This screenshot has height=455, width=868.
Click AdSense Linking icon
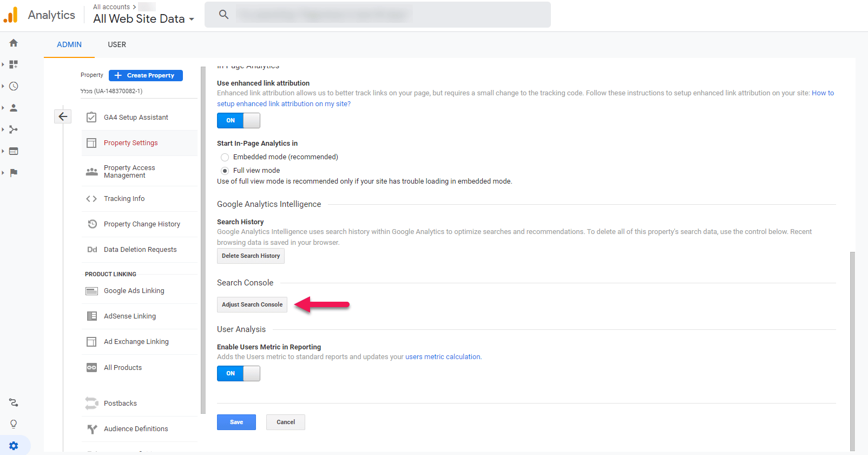click(91, 316)
